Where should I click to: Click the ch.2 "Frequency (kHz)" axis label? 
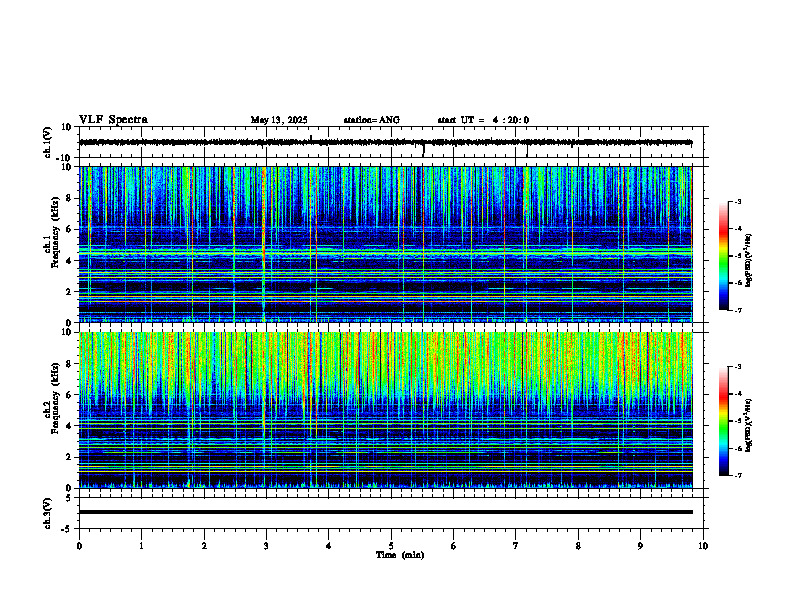(x=55, y=398)
